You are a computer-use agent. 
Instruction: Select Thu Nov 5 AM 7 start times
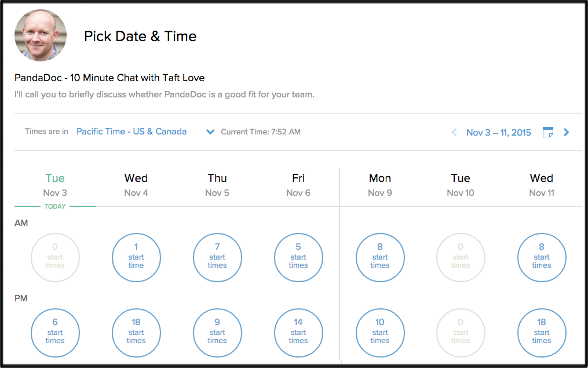(217, 257)
